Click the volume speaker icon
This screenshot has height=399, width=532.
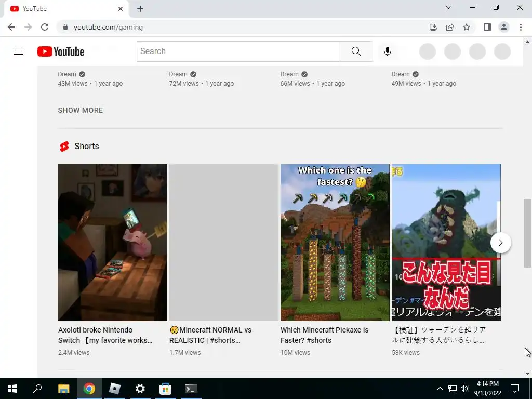click(x=464, y=389)
